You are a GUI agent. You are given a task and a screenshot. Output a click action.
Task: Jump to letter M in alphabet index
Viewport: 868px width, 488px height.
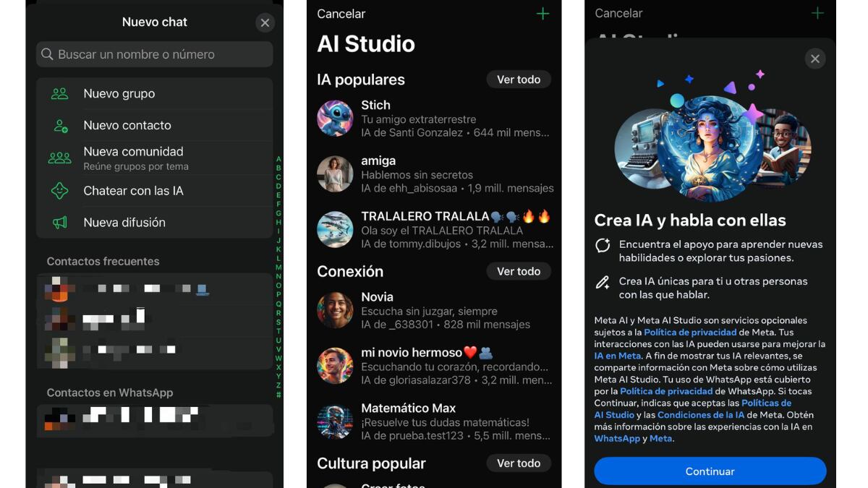click(x=278, y=267)
